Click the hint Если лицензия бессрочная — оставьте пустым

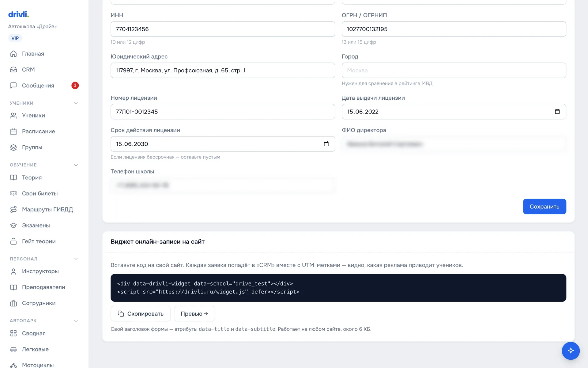click(165, 157)
